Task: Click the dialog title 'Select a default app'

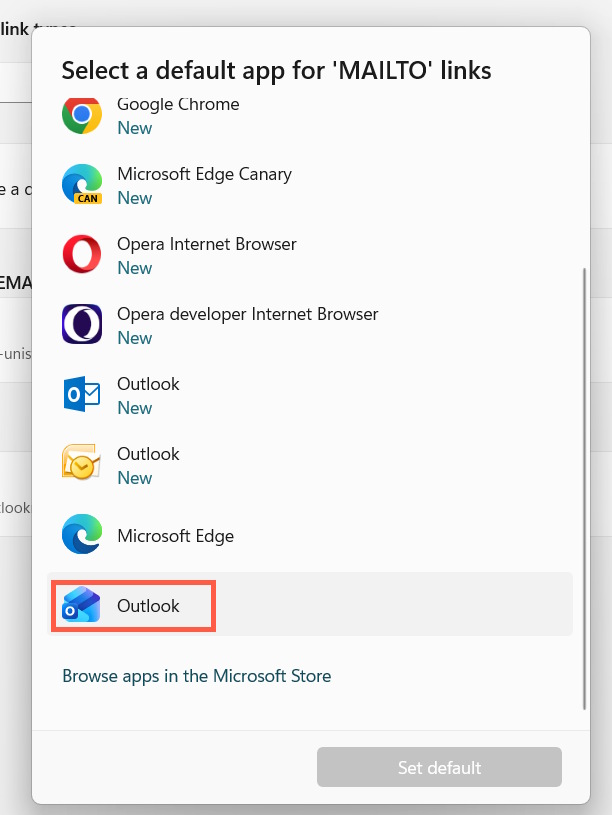Action: coord(276,70)
